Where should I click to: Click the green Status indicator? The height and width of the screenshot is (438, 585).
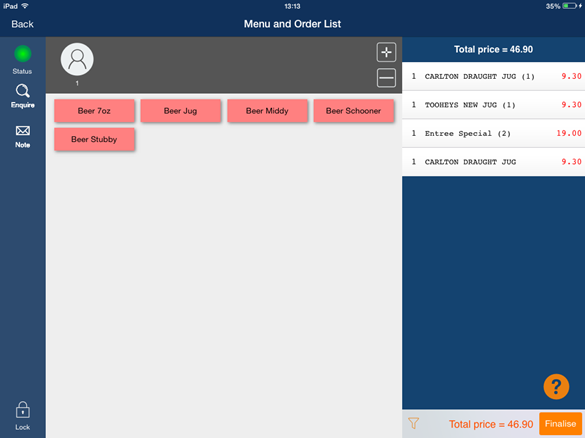tap(22, 54)
